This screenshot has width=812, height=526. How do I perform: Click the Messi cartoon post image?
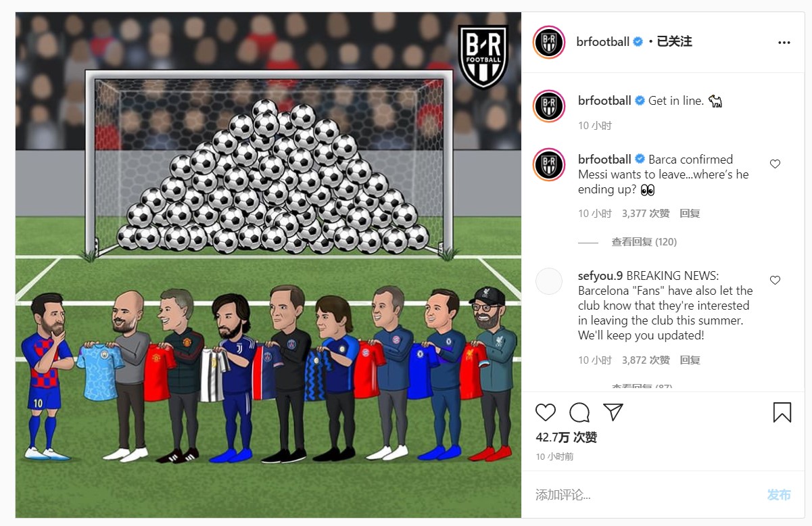268,265
